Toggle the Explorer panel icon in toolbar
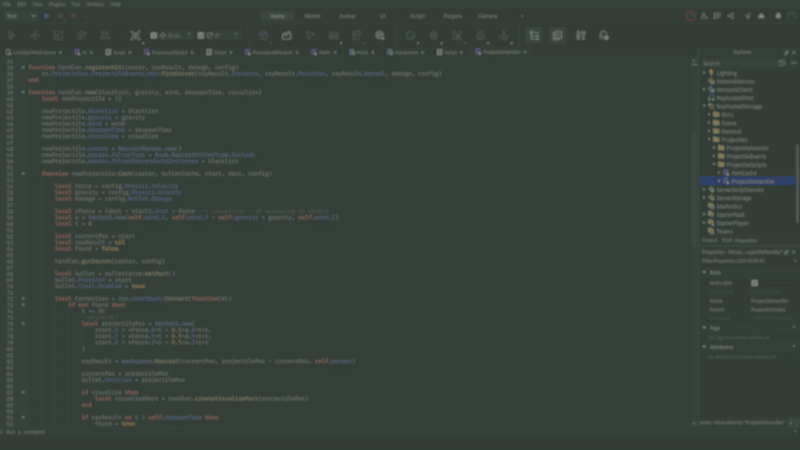This screenshot has width=800, height=450. (x=534, y=36)
